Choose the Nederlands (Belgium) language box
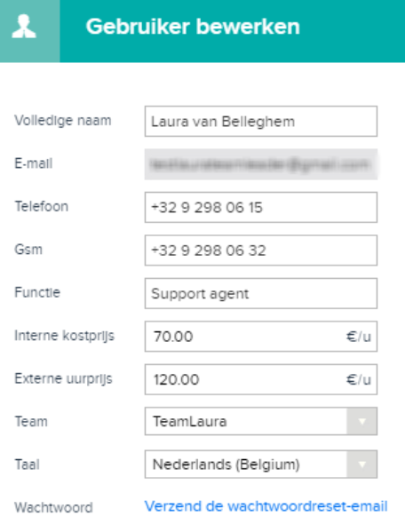Screen dimensions: 405x532 [x=261, y=465]
